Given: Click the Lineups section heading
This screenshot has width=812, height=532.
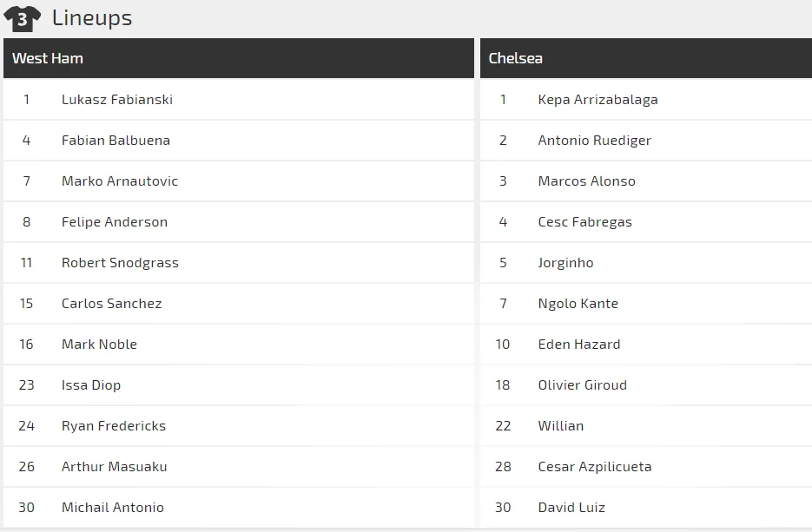Looking at the screenshot, I should (92, 18).
